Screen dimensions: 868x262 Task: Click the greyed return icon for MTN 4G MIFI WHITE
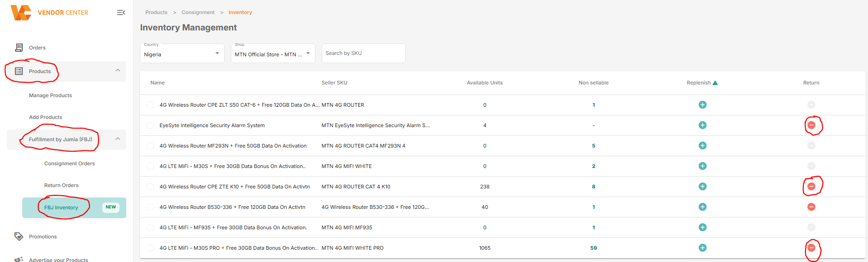click(811, 166)
